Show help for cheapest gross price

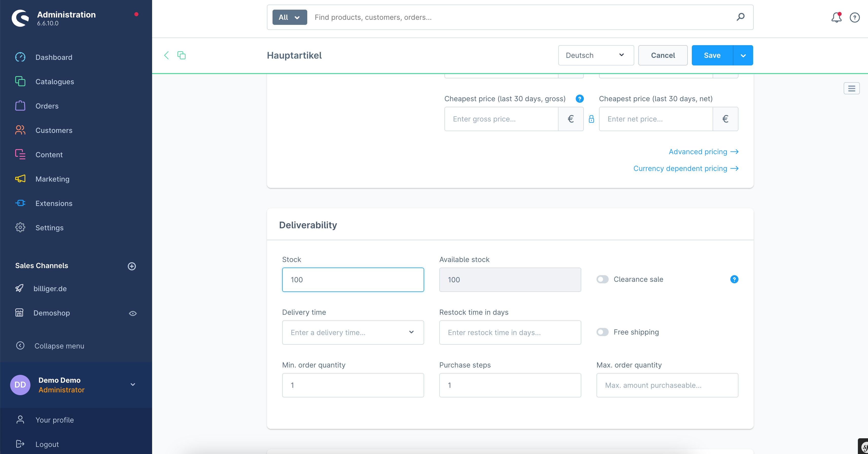pos(580,99)
